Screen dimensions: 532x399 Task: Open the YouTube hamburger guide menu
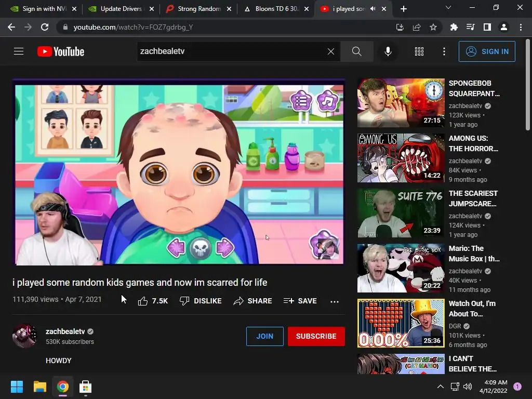[19, 51]
